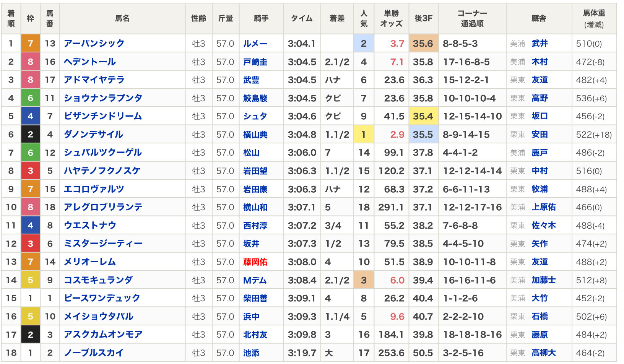Image resolution: width=624 pixels, height=364 pixels.
Task: Open the horse ノーブルスカイ link
Action: 94,353
